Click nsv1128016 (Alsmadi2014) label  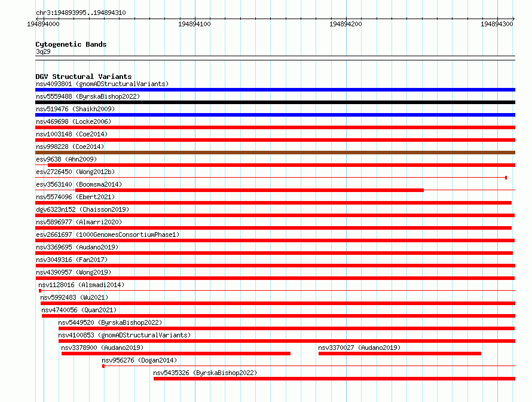81,285
